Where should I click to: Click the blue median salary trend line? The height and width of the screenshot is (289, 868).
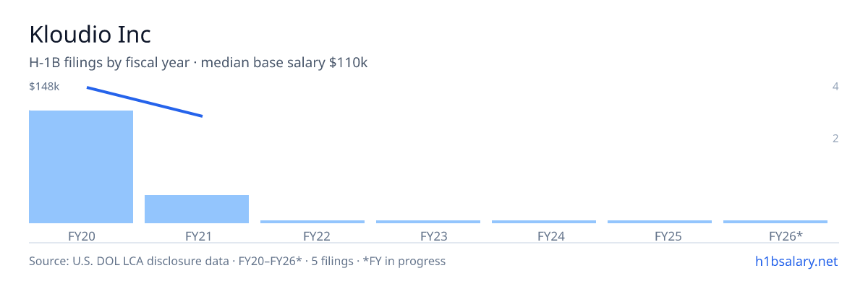point(145,102)
